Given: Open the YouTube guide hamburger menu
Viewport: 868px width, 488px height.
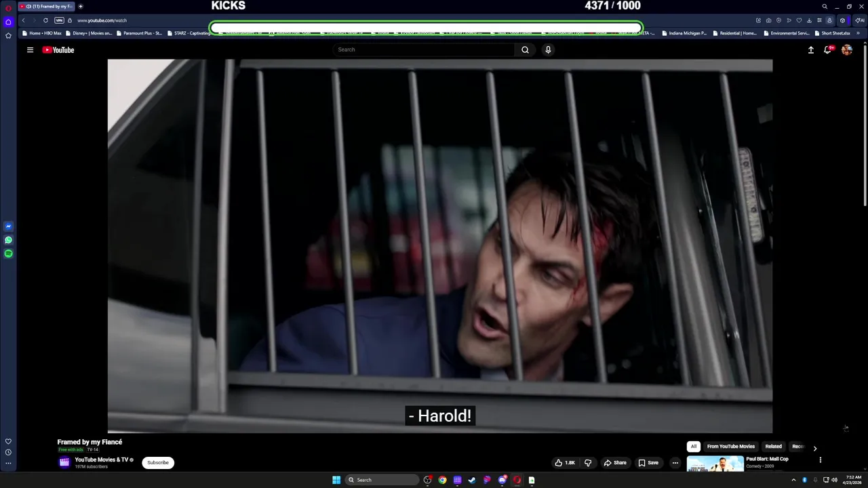Looking at the screenshot, I should pos(30,49).
